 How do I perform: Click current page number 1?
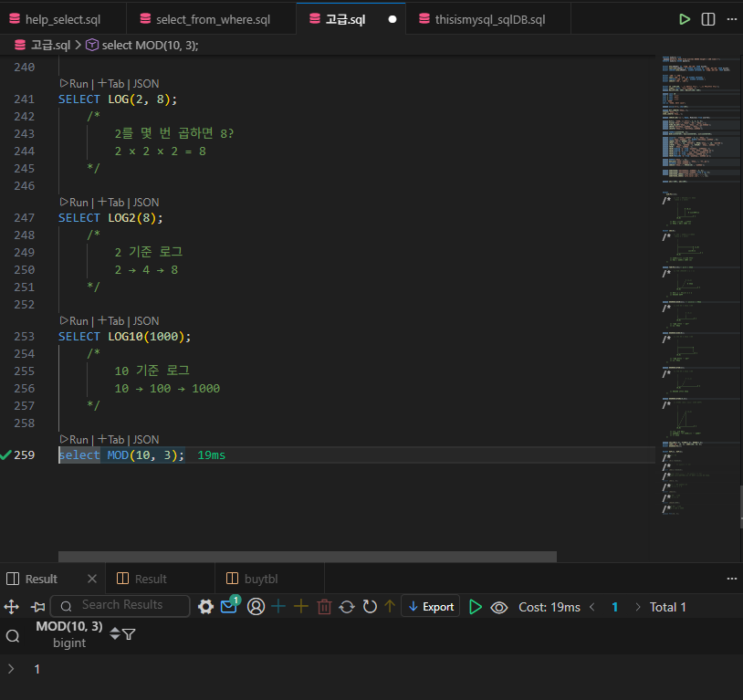click(615, 607)
